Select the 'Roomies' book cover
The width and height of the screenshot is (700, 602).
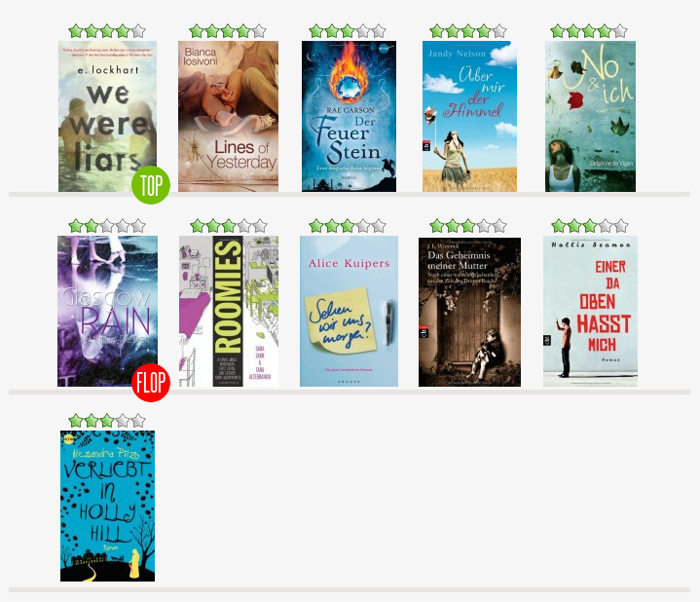tap(229, 312)
